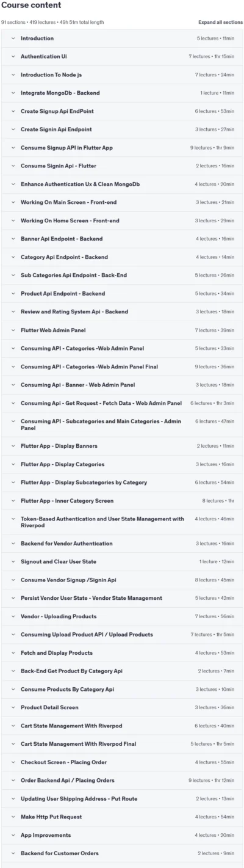Screen dimensions: 244x868
Task: Expand the Introduction section chevron
Action: tap(13, 38)
